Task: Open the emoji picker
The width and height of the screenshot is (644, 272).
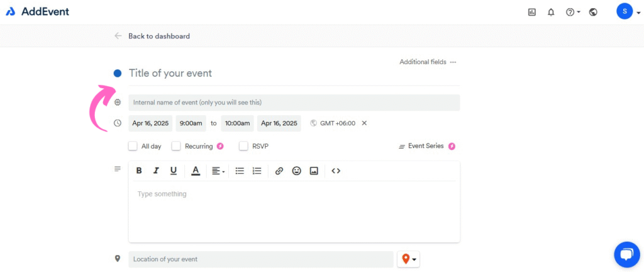Action: 297,171
